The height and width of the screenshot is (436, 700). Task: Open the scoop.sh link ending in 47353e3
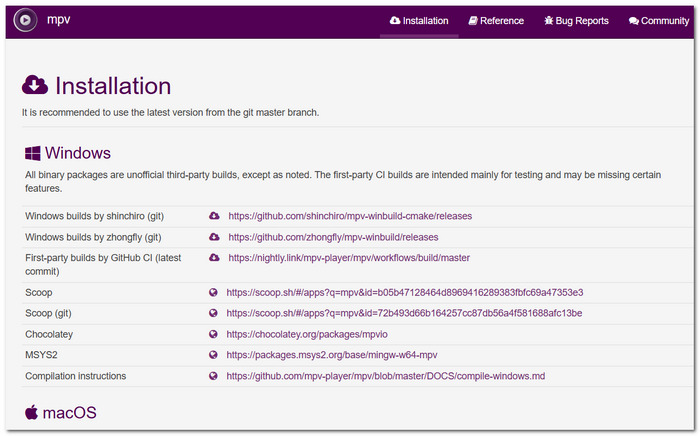404,292
